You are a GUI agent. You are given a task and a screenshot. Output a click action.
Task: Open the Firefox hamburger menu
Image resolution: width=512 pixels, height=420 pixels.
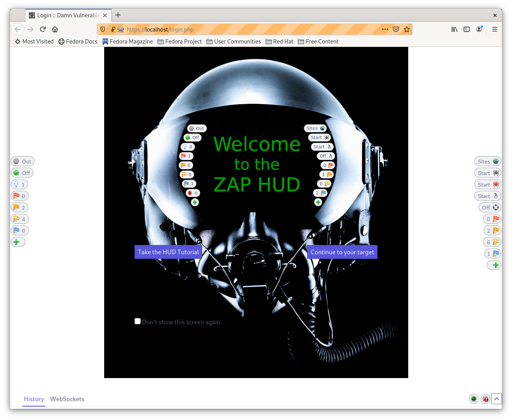click(495, 29)
